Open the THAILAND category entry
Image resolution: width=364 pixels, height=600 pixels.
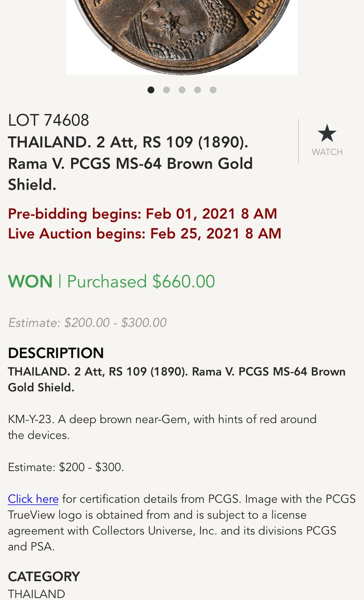tap(36, 593)
